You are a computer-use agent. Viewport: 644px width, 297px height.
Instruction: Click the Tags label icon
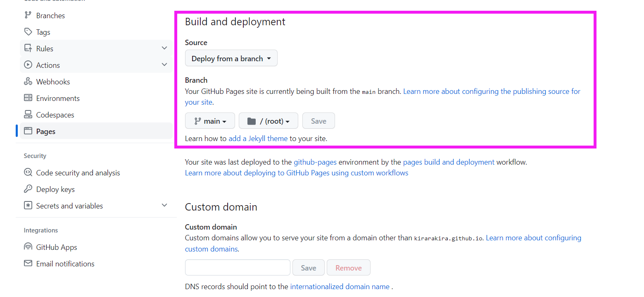tap(28, 32)
